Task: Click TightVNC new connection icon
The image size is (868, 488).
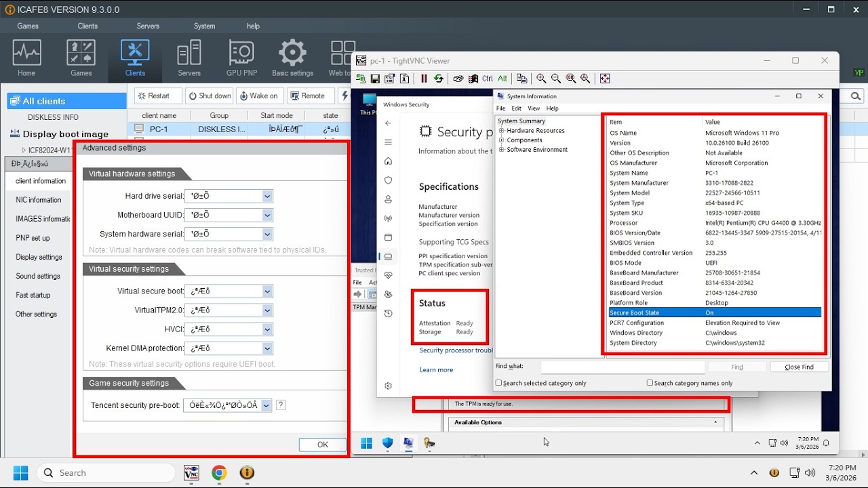Action: (x=361, y=79)
